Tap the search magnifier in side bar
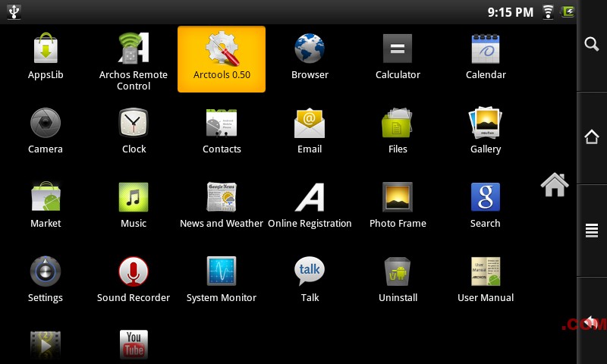This screenshot has height=364, width=607. (592, 44)
